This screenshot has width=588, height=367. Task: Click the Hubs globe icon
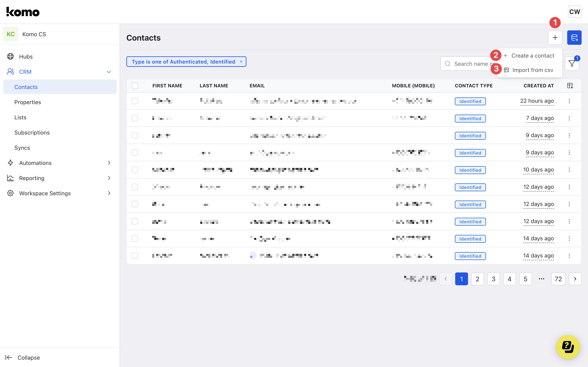coord(10,57)
